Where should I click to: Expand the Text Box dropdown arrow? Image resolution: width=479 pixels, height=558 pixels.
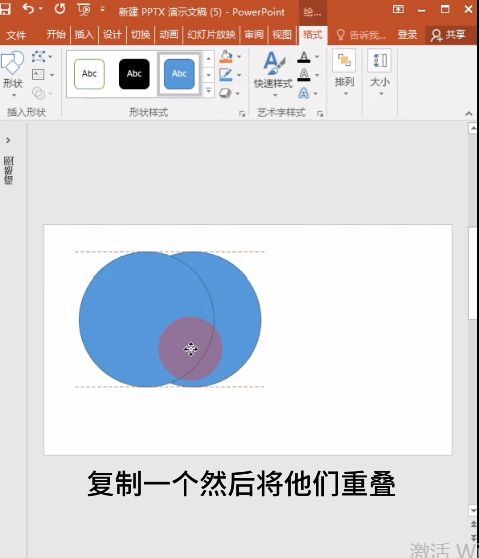click(52, 75)
